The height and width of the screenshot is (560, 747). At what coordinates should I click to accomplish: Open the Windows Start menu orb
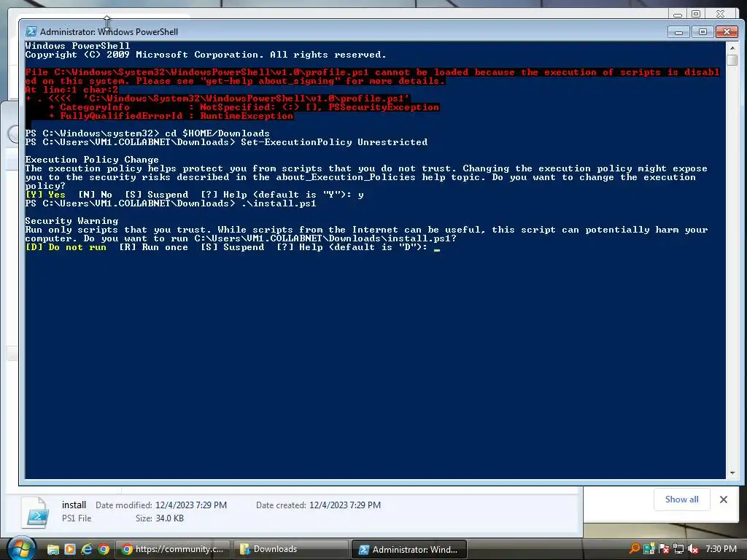[x=21, y=548]
